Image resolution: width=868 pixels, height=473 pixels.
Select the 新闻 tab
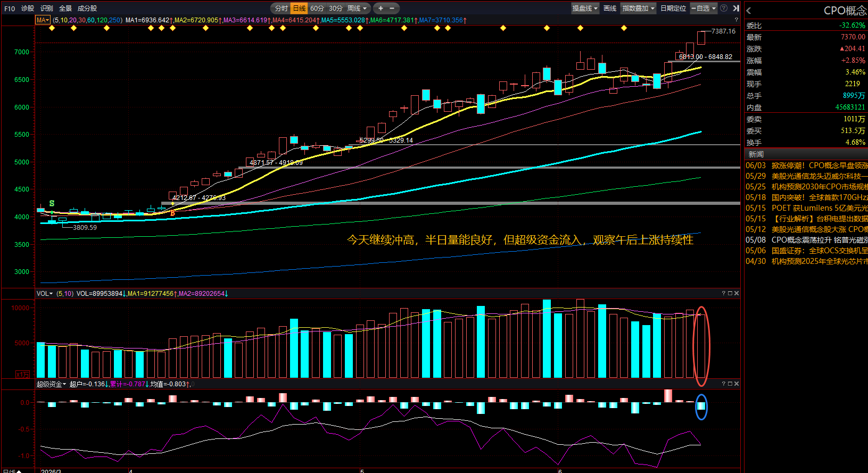pos(756,154)
